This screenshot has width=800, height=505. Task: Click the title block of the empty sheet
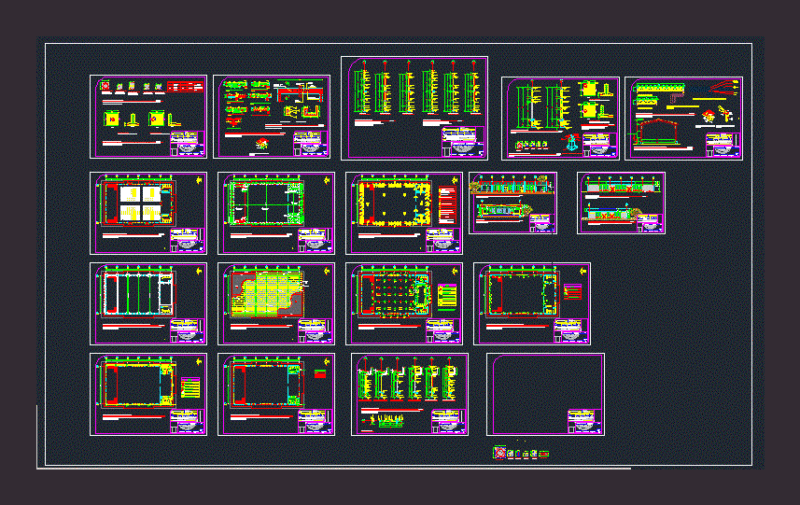[x=584, y=421]
